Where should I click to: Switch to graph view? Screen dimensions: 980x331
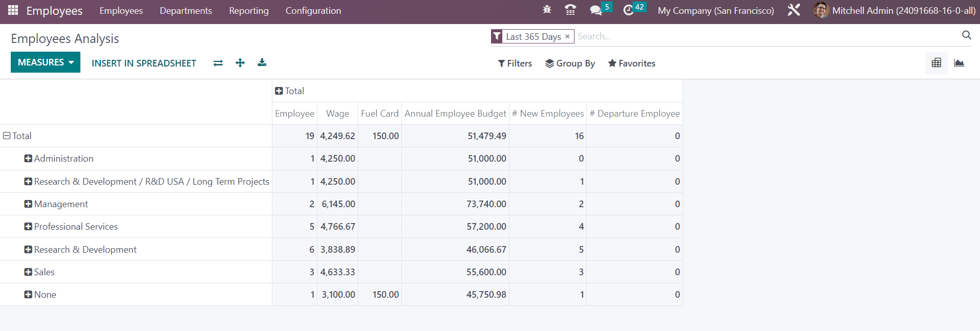coord(959,63)
